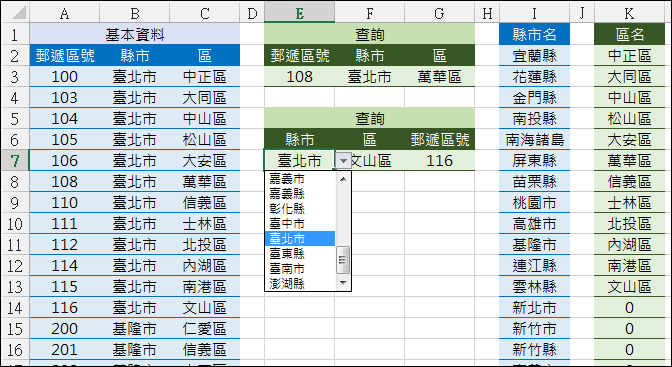
Task: Click cell K2 中正區
Action: pos(629,55)
